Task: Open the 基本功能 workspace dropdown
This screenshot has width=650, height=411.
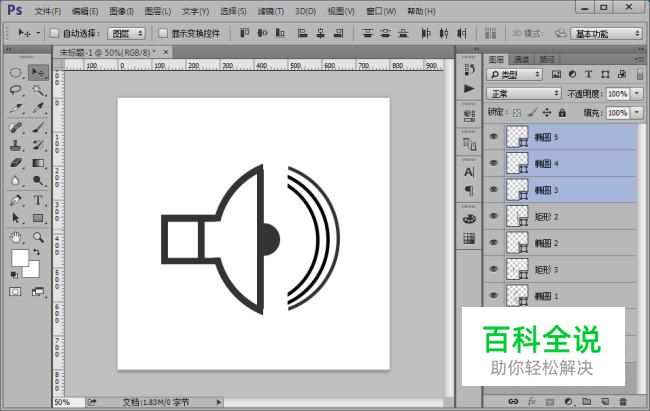Action: click(x=606, y=34)
